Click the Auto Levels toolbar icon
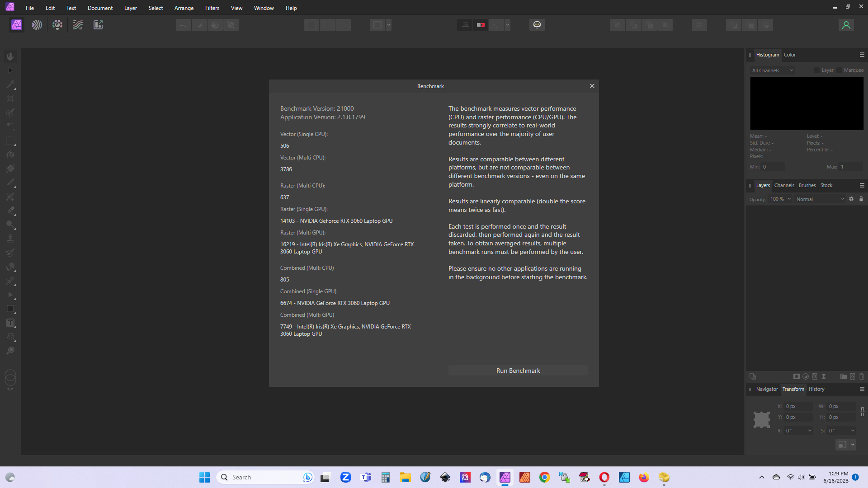868x488 pixels. 184,25
